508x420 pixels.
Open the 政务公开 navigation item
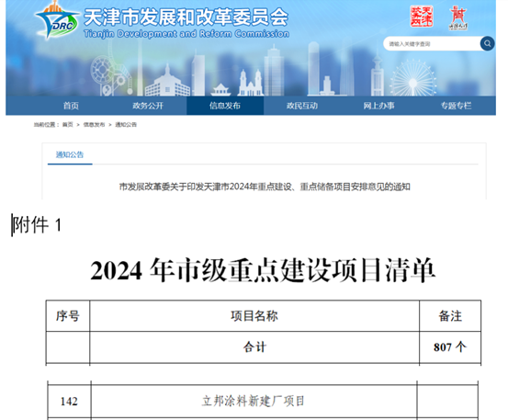coord(148,106)
